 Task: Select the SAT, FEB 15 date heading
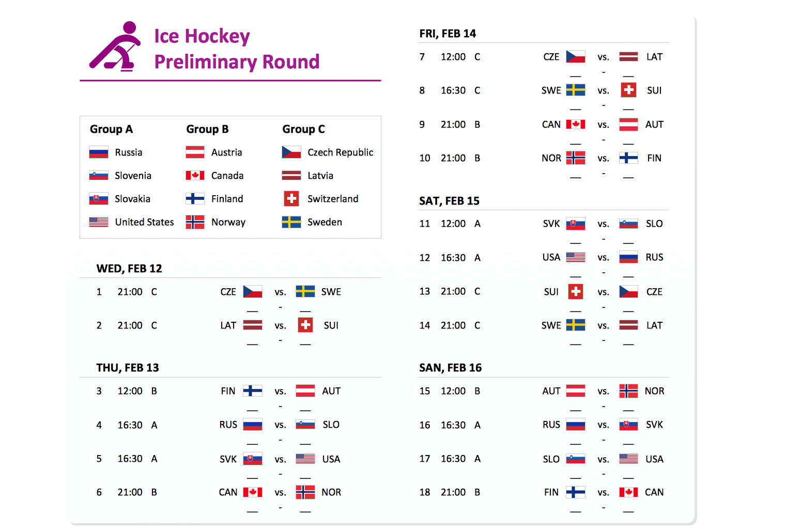click(x=449, y=201)
